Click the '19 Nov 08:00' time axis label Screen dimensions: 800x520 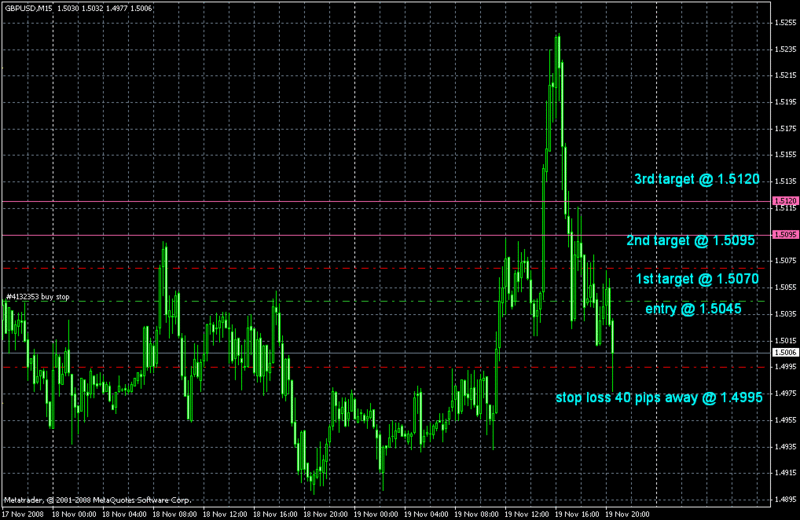pos(477,514)
